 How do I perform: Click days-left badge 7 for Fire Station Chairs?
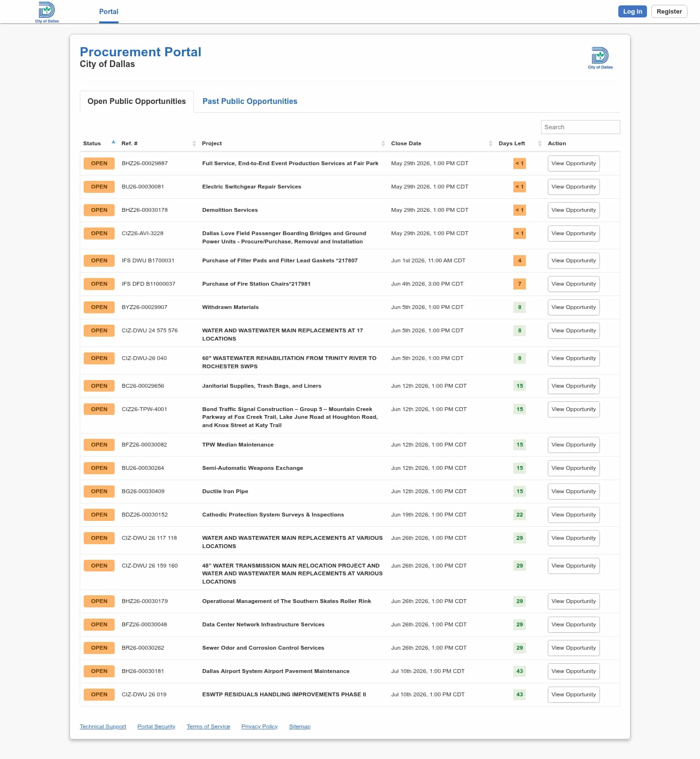coord(520,284)
